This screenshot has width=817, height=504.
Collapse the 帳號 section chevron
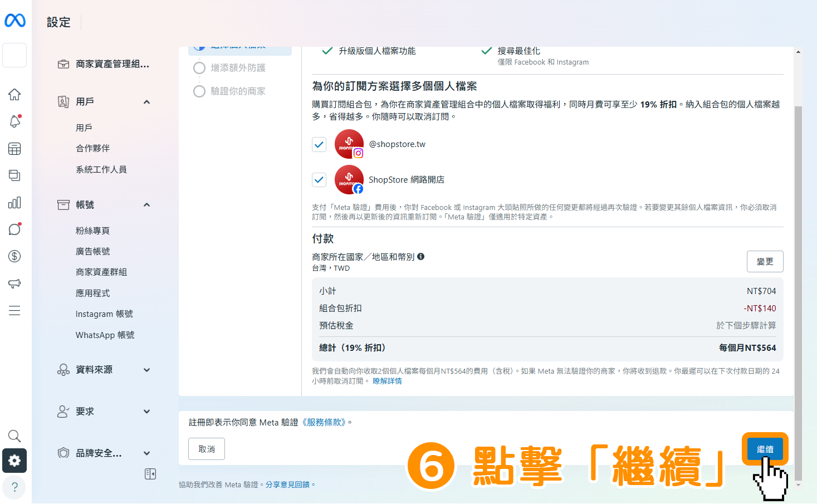tap(146, 205)
